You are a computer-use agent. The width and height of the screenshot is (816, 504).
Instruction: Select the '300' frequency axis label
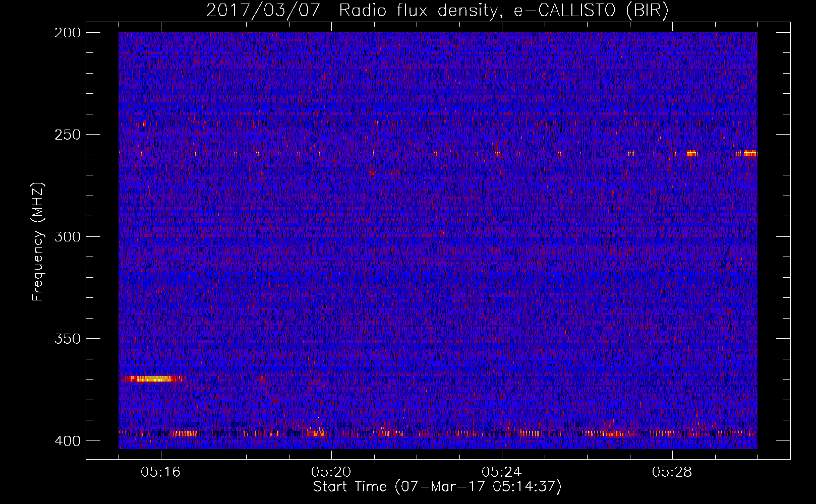68,237
